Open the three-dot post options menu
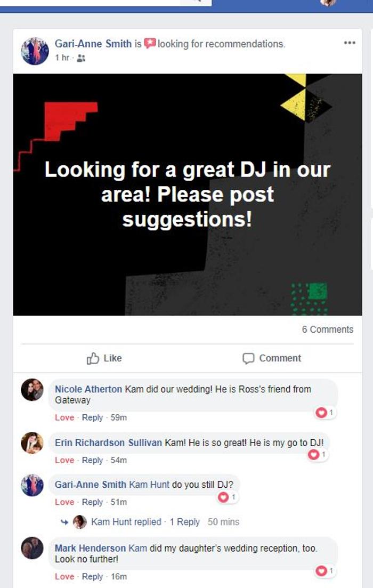The width and height of the screenshot is (373, 588). (350, 43)
